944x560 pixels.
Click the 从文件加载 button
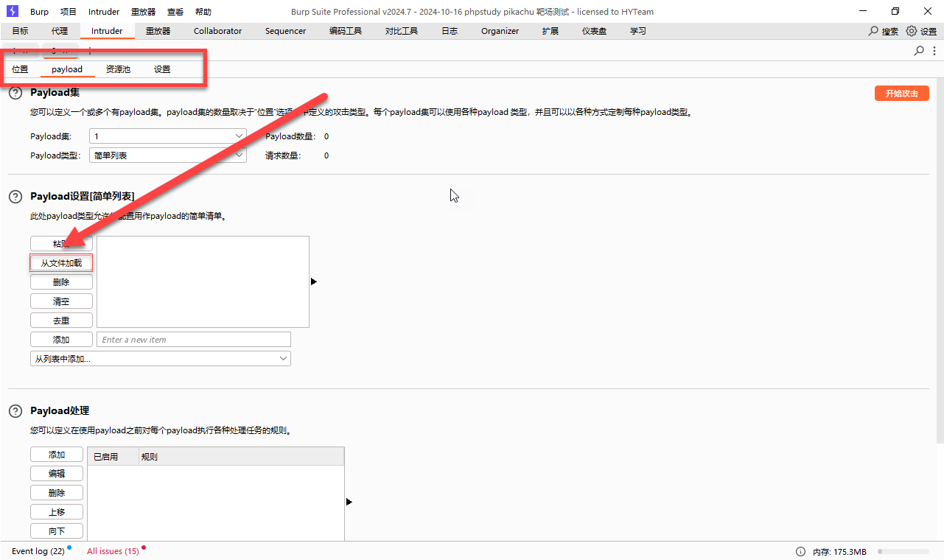[61, 263]
